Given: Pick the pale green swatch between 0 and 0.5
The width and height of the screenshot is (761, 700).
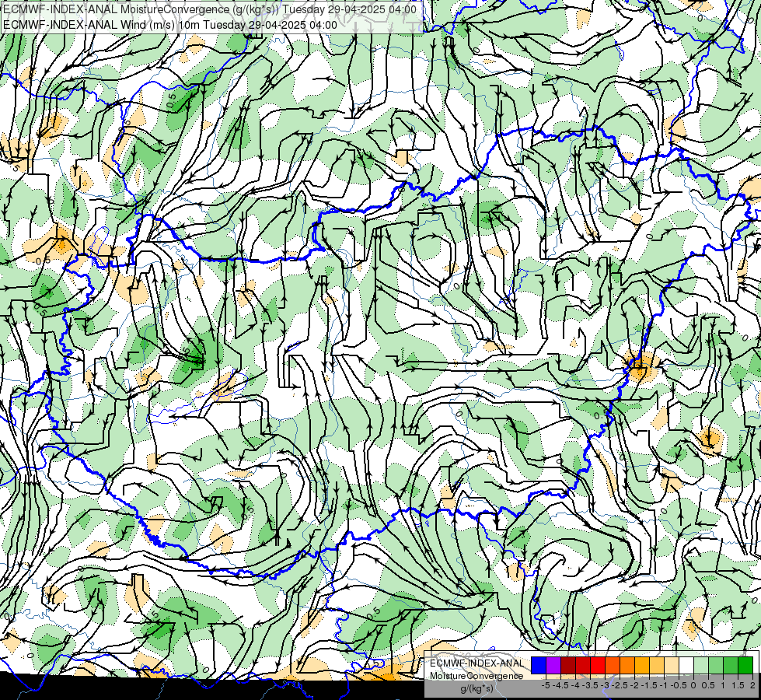Looking at the screenshot, I should point(701,666).
